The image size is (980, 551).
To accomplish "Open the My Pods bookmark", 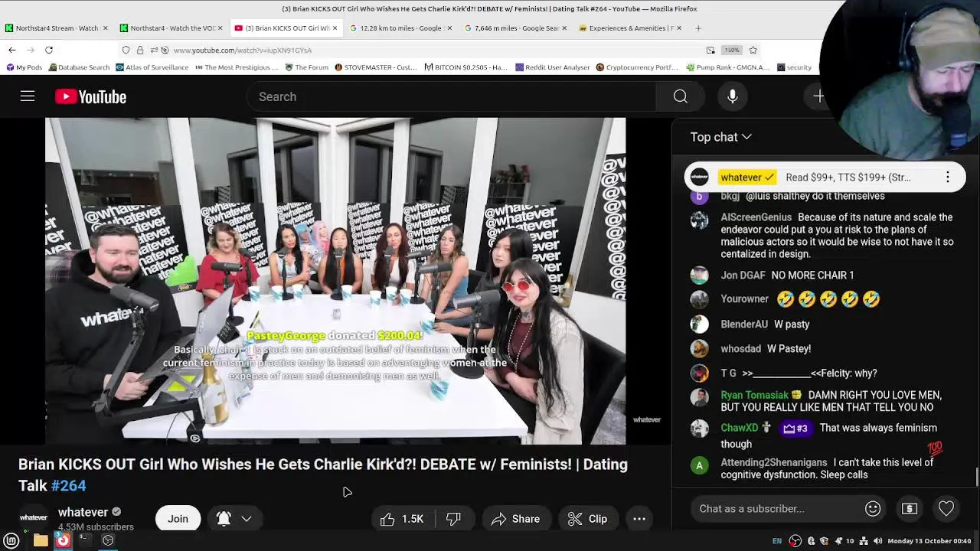I will pos(24,67).
